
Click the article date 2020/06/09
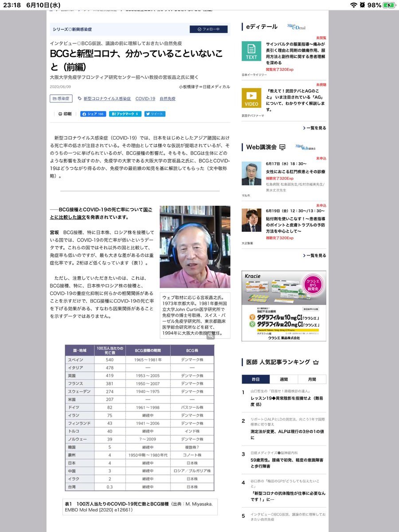click(x=60, y=86)
